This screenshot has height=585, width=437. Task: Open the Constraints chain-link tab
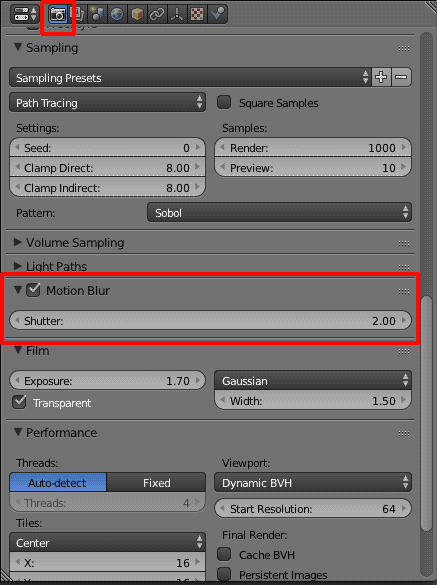(157, 14)
